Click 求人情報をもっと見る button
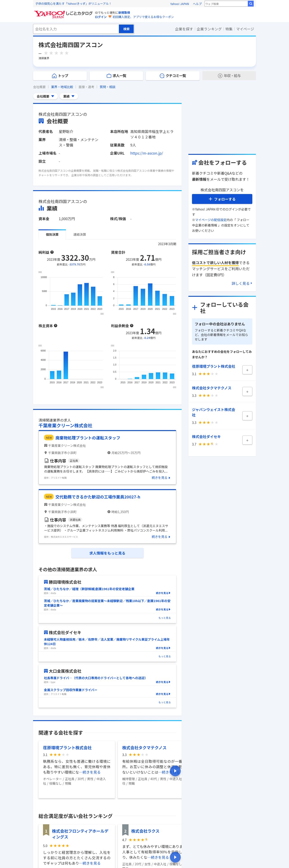289x868 pixels. (x=107, y=553)
